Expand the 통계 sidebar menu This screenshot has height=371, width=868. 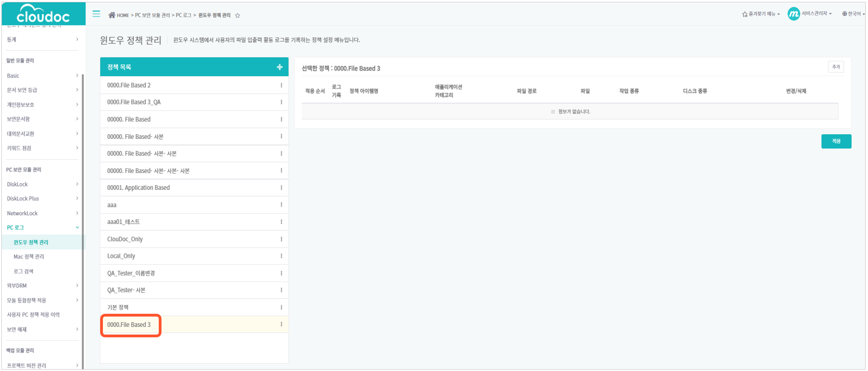coord(42,39)
